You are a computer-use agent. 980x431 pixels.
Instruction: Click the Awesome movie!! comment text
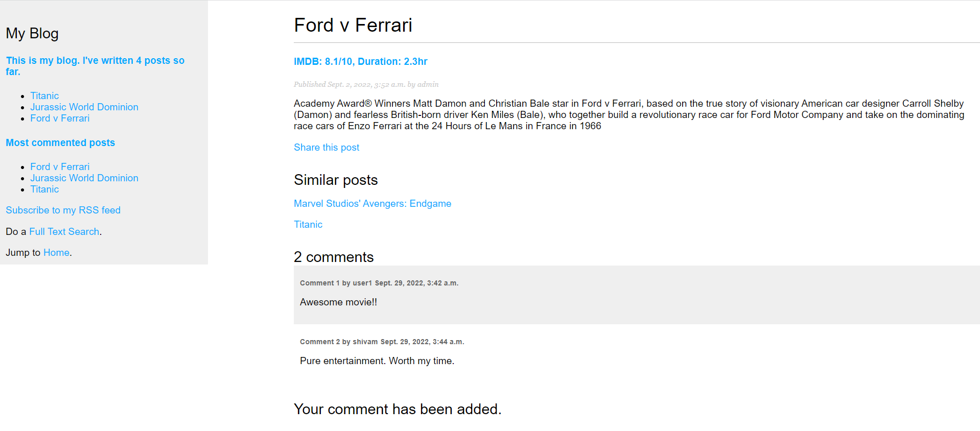coord(338,302)
